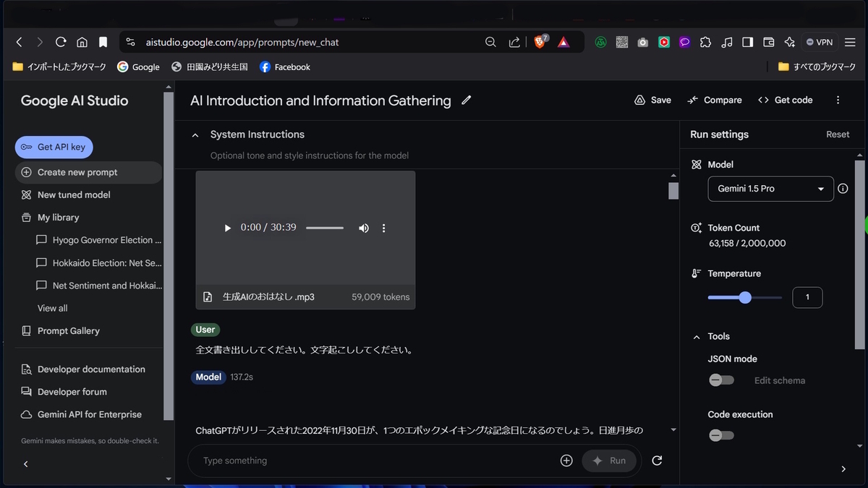Open the extensions puzzle icon
Viewport: 868px width, 488px height.
705,42
